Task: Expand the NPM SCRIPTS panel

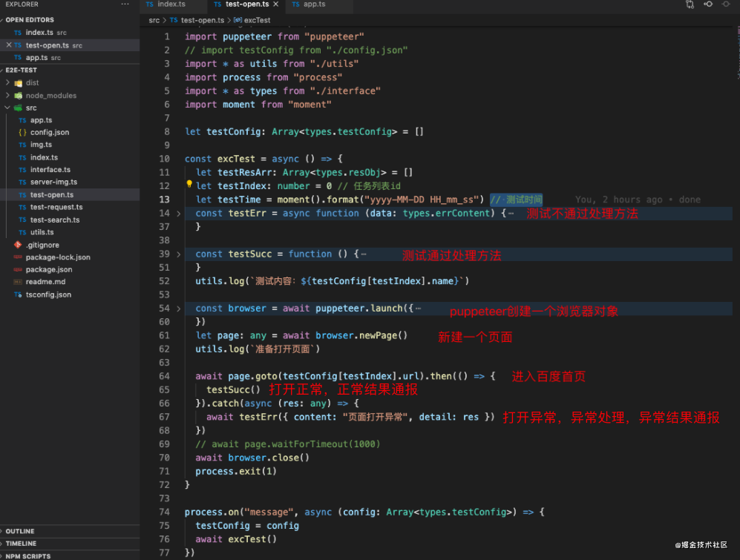Action: (28, 556)
